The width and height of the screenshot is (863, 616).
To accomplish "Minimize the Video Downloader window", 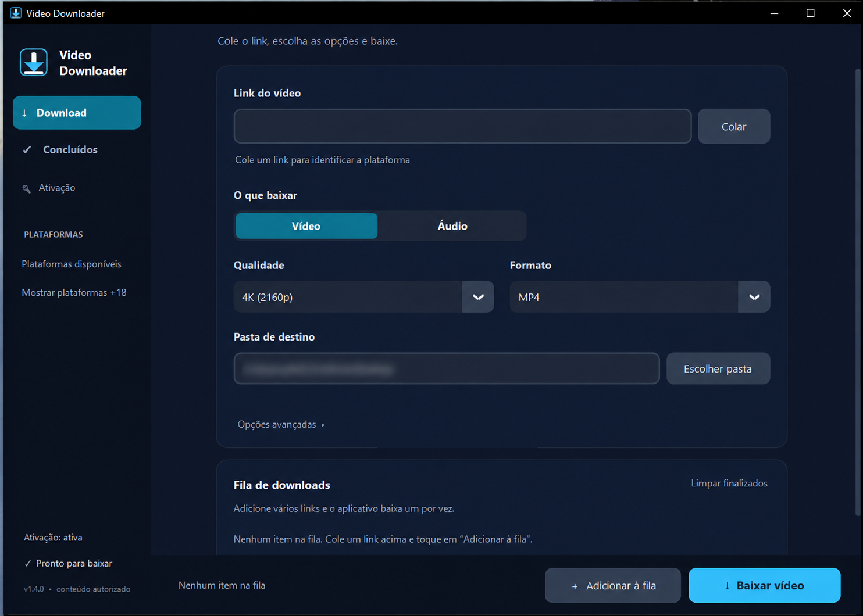I will (x=774, y=13).
